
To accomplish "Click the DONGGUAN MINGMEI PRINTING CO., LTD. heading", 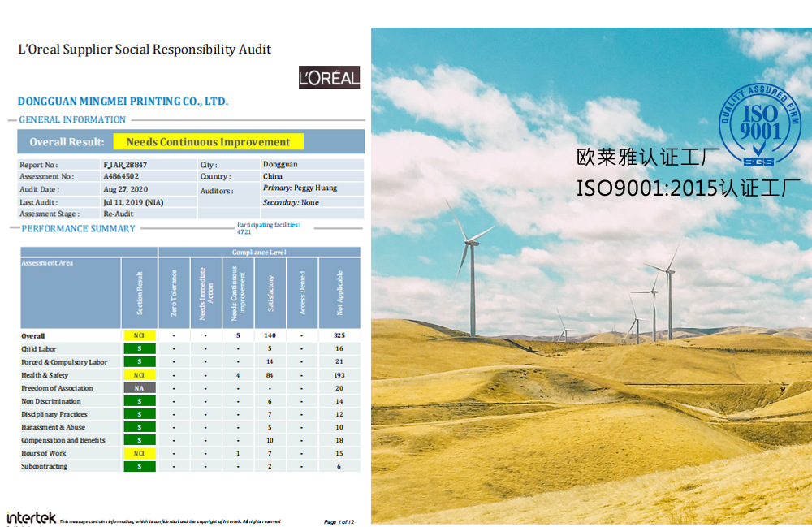I will 123,102.
